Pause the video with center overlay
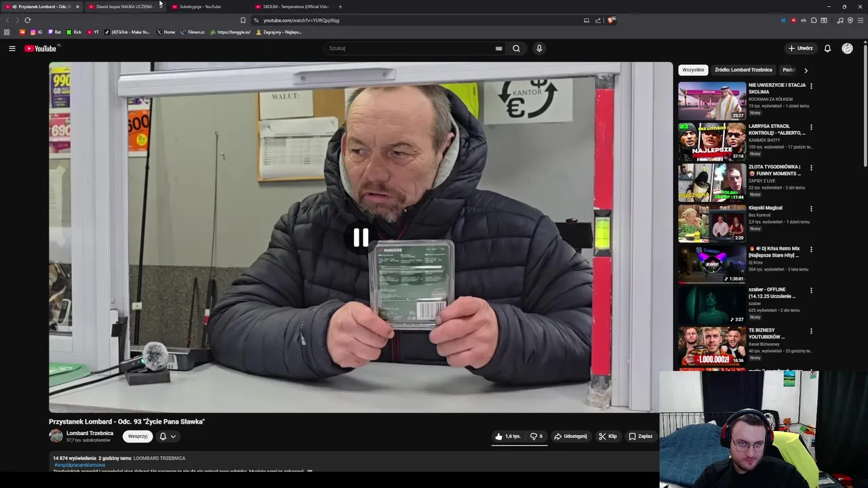The height and width of the screenshot is (488, 868). coord(361,237)
